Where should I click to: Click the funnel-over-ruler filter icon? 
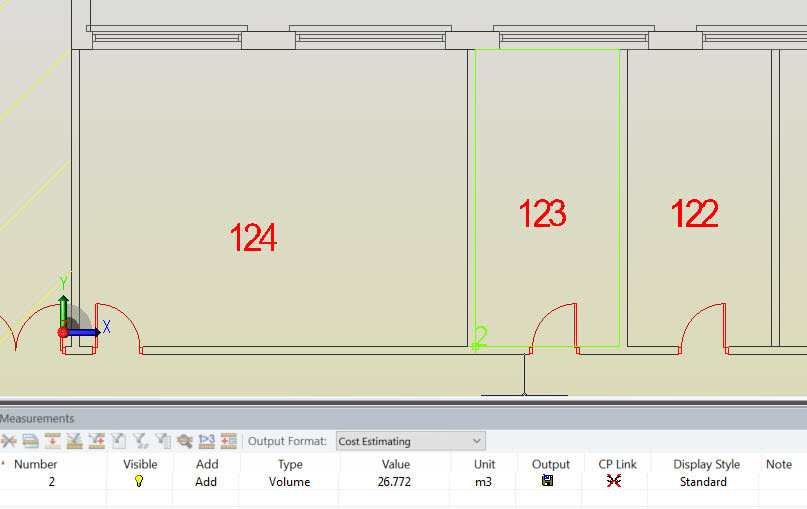tap(75, 441)
